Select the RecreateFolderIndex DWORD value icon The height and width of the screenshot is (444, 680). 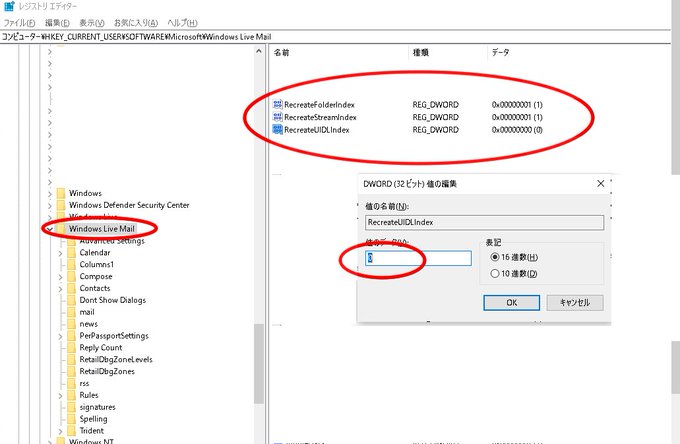pos(277,104)
